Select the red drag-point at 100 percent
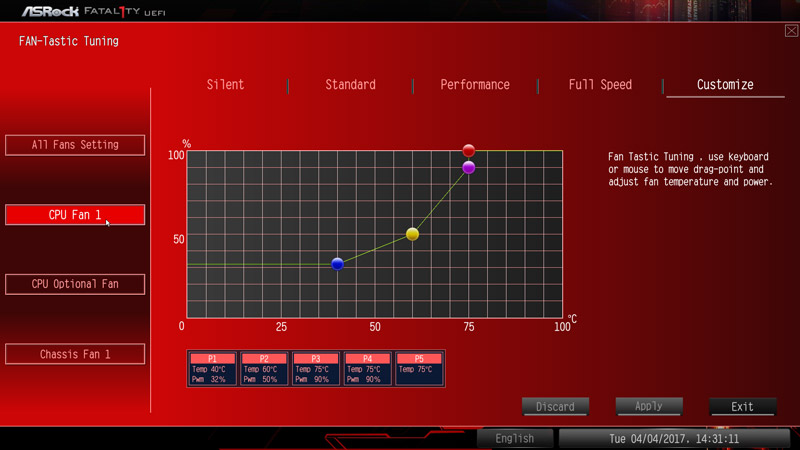 (469, 151)
